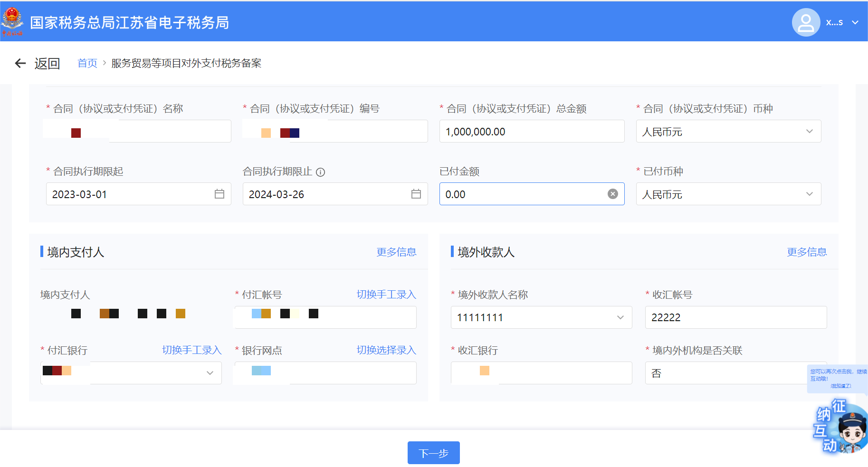Expand the paid currency 已付币种 dropdown
868x467 pixels.
pyautogui.click(x=809, y=194)
